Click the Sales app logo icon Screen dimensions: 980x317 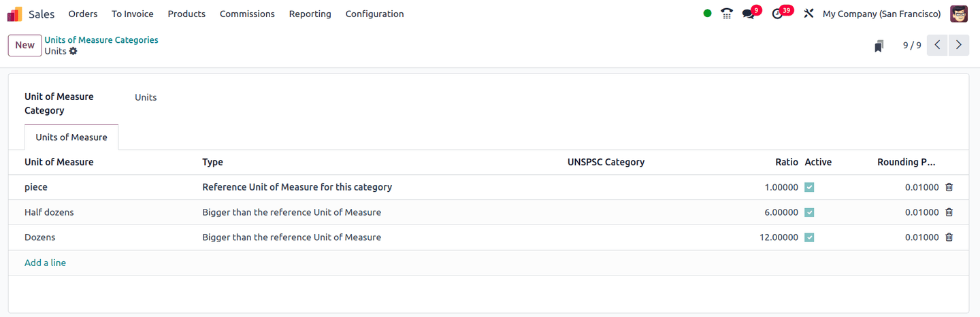pos(14,14)
